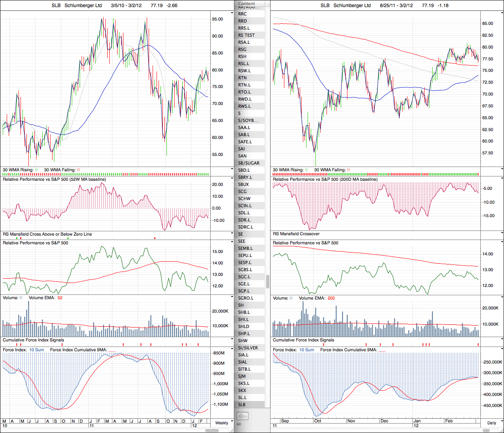Select RTN ticker in the list

[x=242, y=78]
